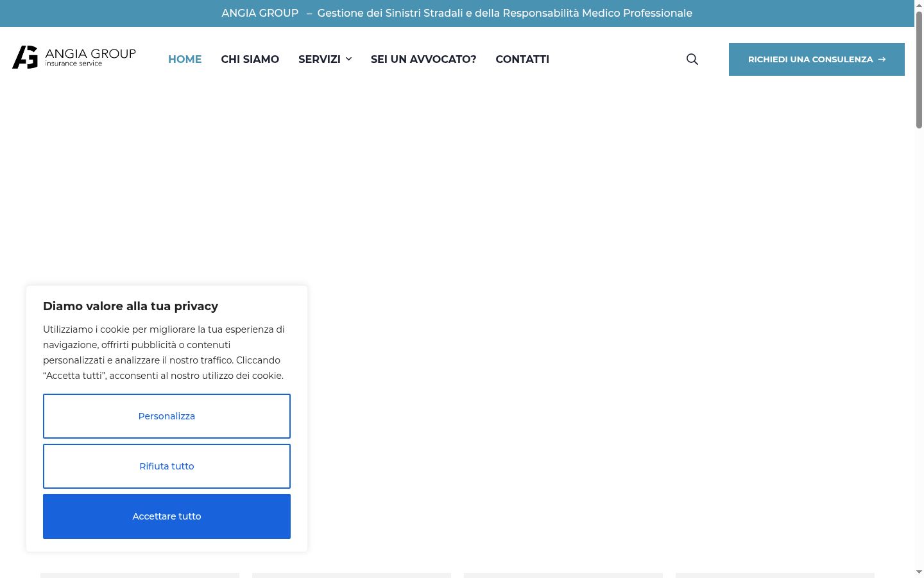Open the Chi Siamo page
This screenshot has width=924, height=578.
pyautogui.click(x=250, y=59)
